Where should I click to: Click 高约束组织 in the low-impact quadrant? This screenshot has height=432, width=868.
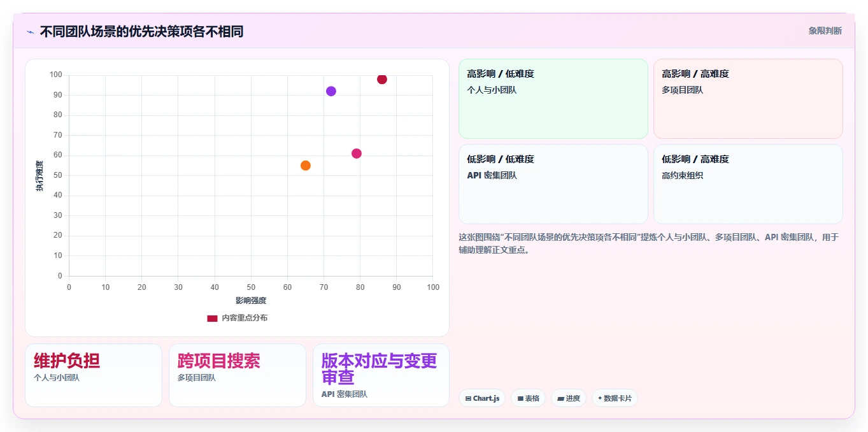tap(683, 175)
